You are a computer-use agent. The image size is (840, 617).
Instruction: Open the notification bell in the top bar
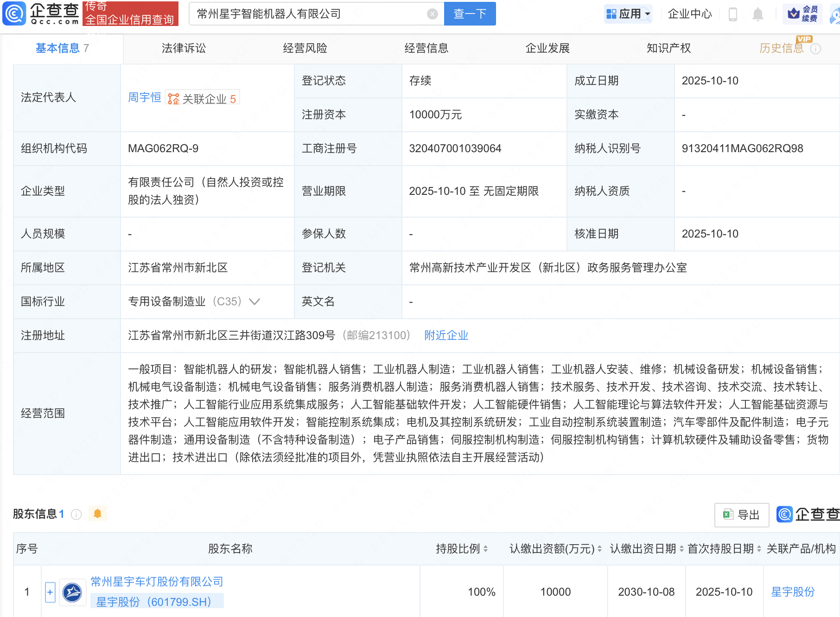pyautogui.click(x=759, y=13)
